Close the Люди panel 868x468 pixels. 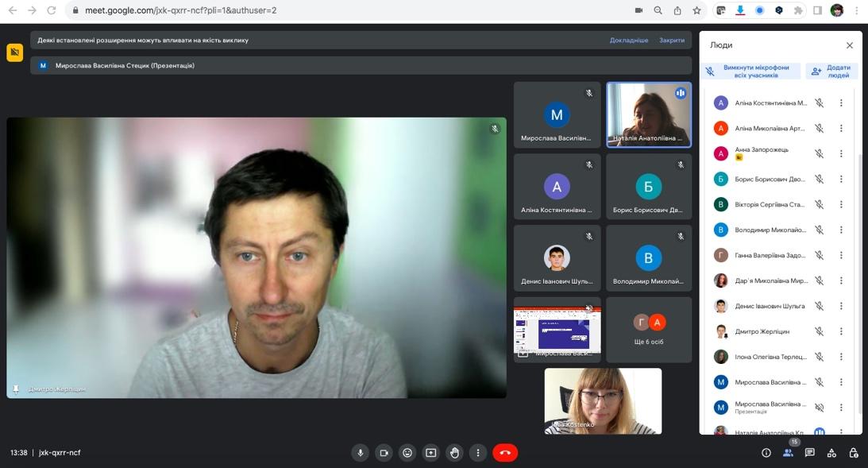(x=850, y=45)
